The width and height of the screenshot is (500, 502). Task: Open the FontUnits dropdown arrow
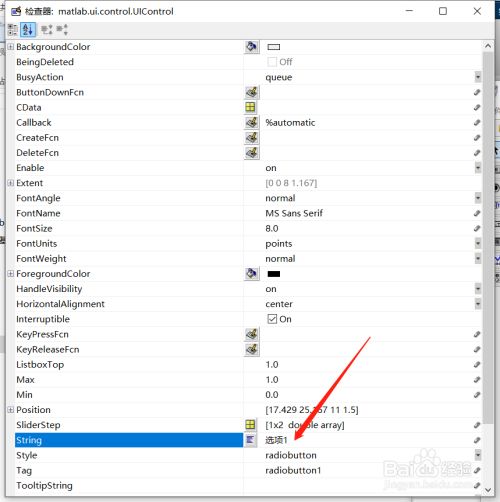pos(478,243)
